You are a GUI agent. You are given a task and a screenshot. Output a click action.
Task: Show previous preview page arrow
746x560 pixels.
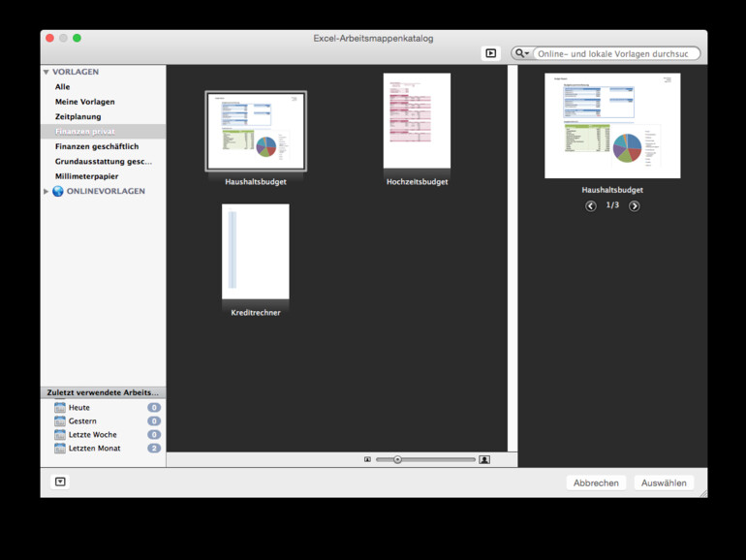click(x=590, y=206)
